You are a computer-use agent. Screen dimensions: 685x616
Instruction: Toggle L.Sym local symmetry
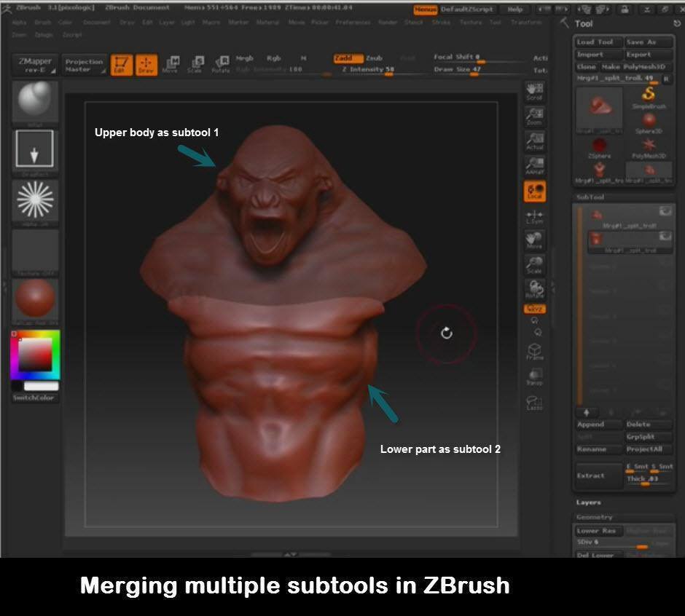535,216
